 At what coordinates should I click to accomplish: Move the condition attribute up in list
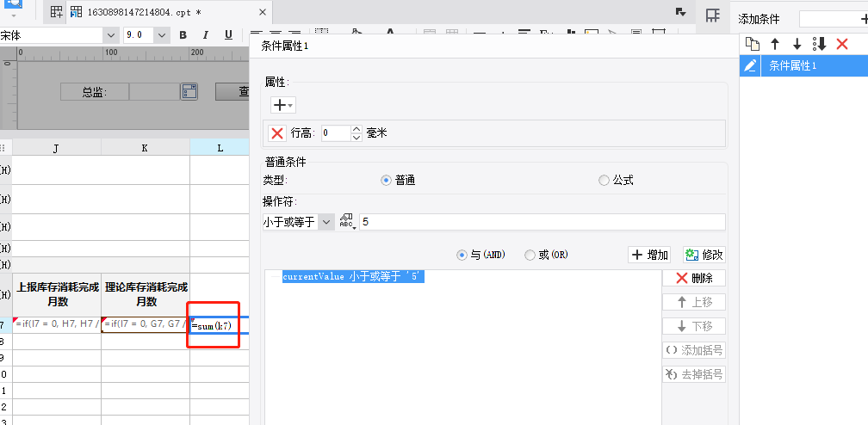pos(775,44)
